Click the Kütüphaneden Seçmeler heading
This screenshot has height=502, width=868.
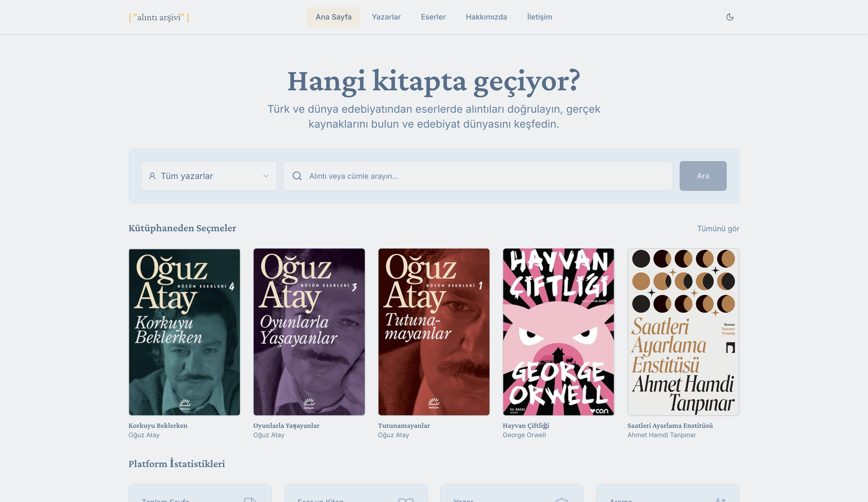182,228
